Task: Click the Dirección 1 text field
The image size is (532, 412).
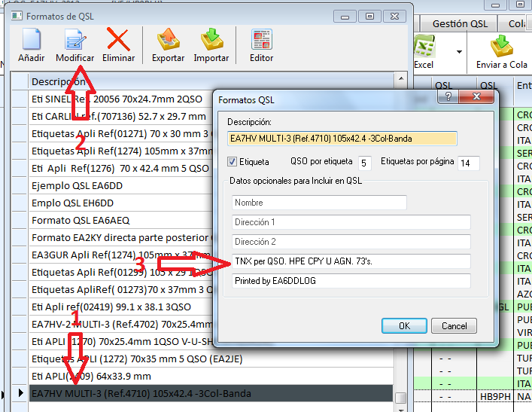Action: point(351,222)
